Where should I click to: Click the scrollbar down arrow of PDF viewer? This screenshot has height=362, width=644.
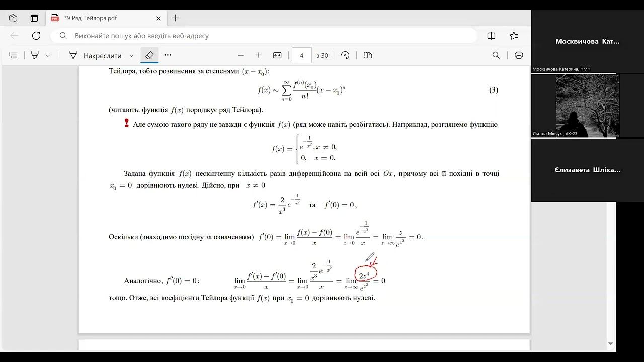click(610, 344)
